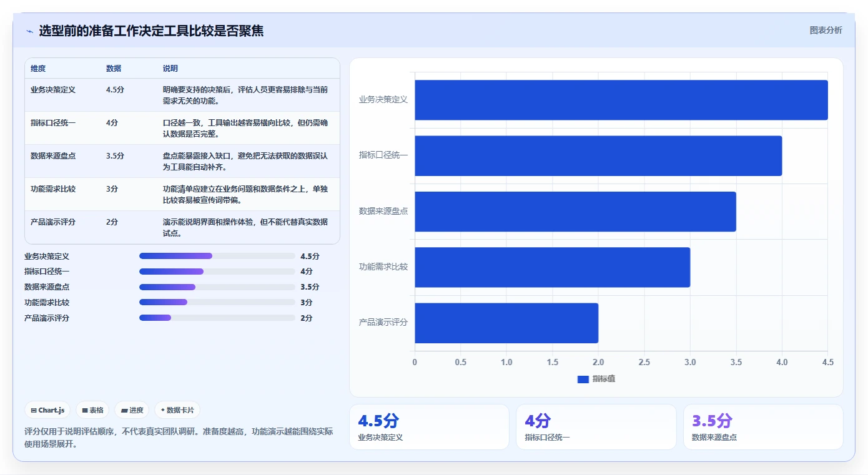Click the 图表分析 label in the header

(826, 30)
